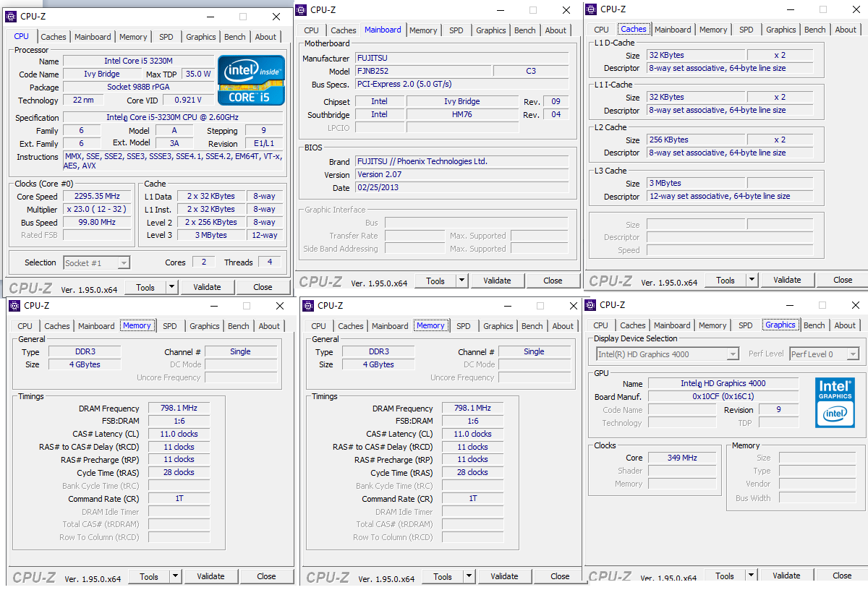Click '12-way set associative, 64-byte line size' descriptor
Screen dimensions: 868x590
730,197
